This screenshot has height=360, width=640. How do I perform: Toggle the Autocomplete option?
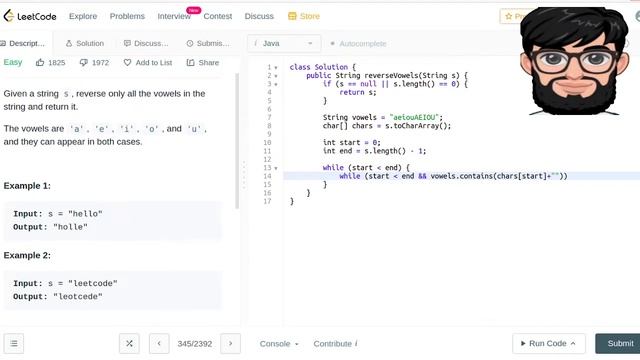pos(358,44)
